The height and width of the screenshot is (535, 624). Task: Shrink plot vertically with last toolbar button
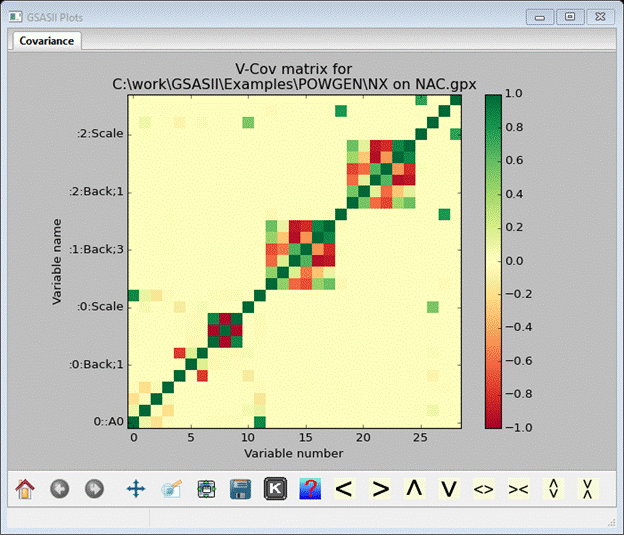(588, 489)
